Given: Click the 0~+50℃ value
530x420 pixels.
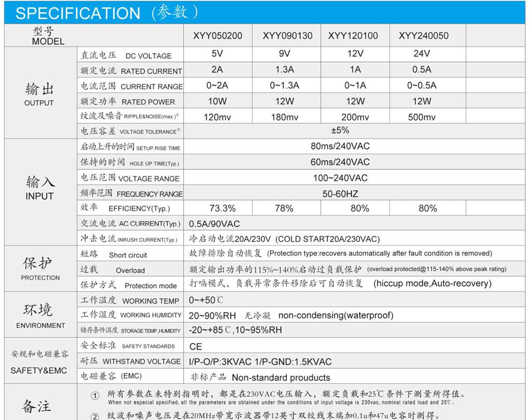Looking at the screenshot, I should point(206,300).
